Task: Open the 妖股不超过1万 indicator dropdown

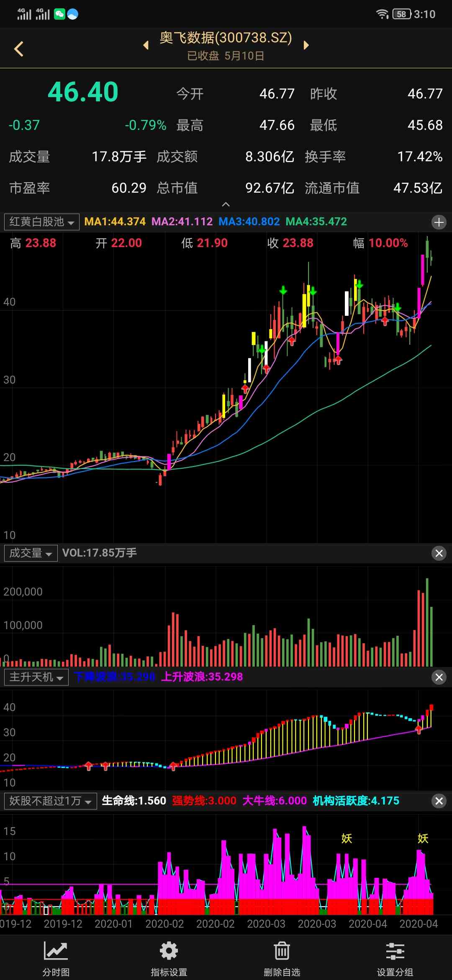Action: point(50,801)
